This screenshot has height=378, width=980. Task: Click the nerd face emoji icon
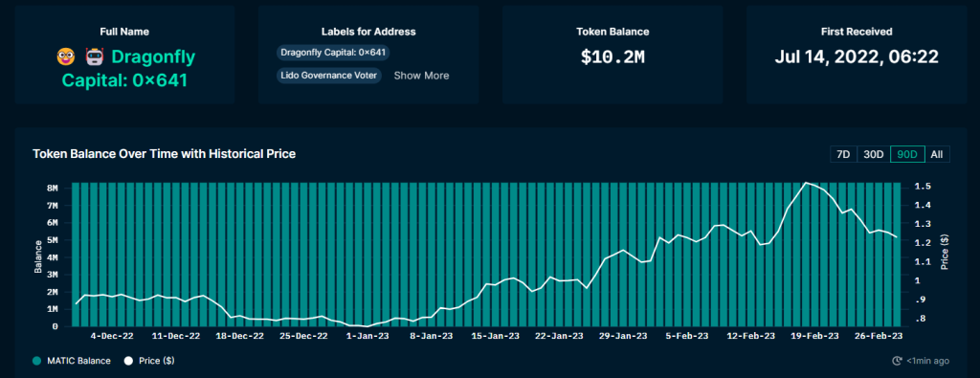pos(65,57)
